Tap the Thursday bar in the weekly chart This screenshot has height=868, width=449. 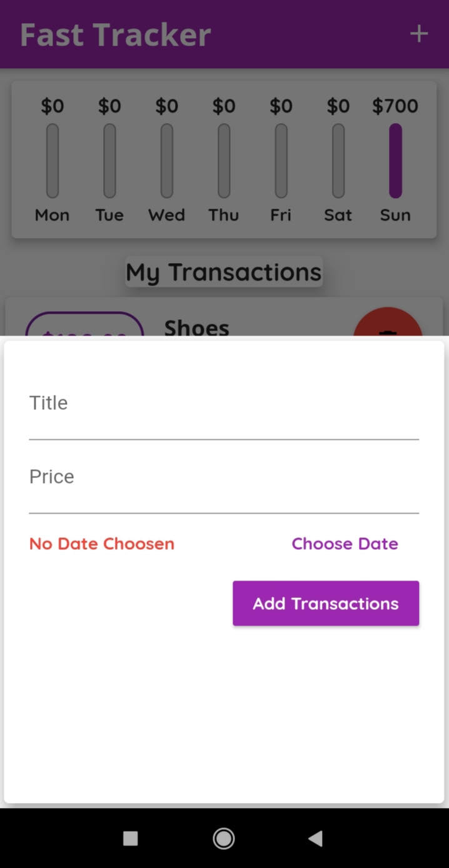click(x=223, y=159)
